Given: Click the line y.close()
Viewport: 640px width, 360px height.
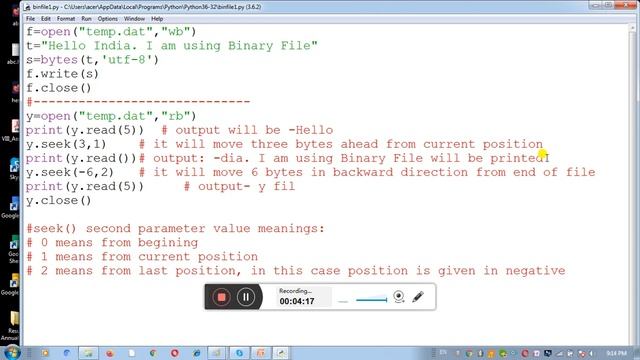Looking at the screenshot, I should (x=59, y=200).
